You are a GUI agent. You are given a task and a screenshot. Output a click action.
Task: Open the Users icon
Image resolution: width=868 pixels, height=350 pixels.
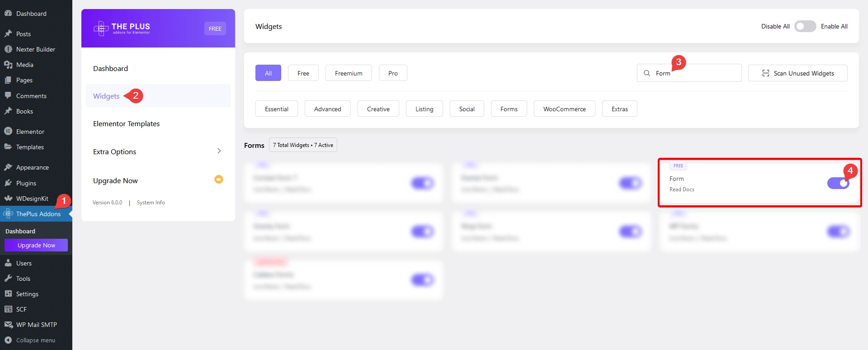8,263
